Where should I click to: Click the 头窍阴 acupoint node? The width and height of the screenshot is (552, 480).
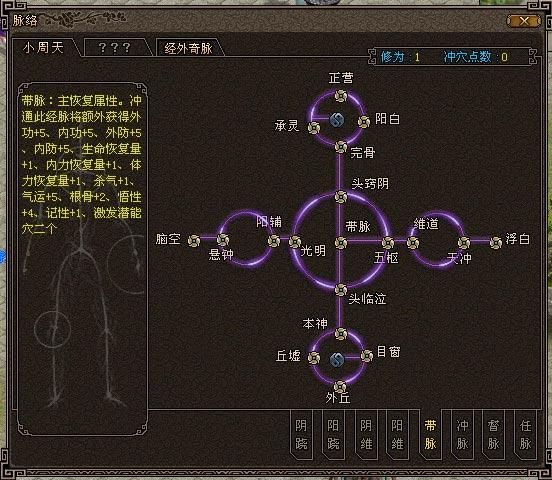(x=341, y=197)
